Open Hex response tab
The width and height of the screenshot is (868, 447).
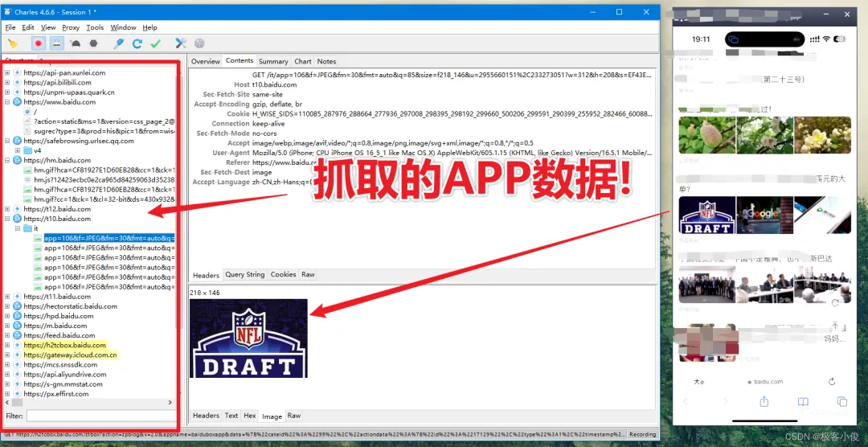coord(250,416)
